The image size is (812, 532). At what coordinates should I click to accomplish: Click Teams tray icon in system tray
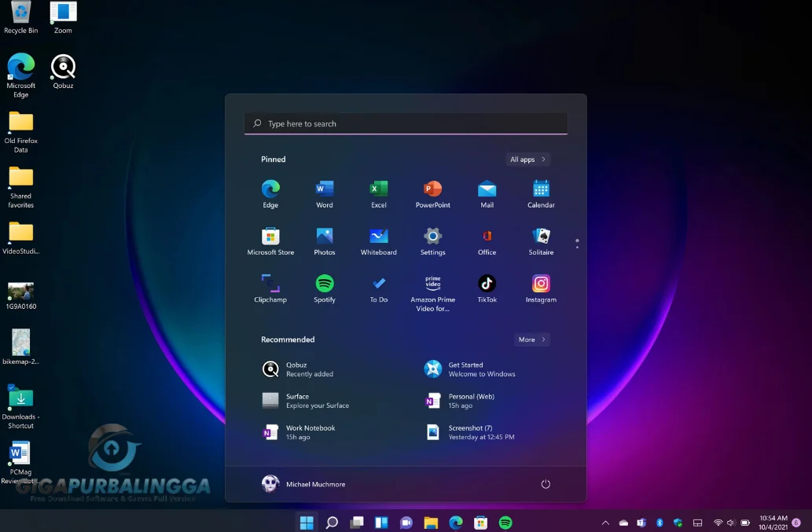click(x=641, y=523)
